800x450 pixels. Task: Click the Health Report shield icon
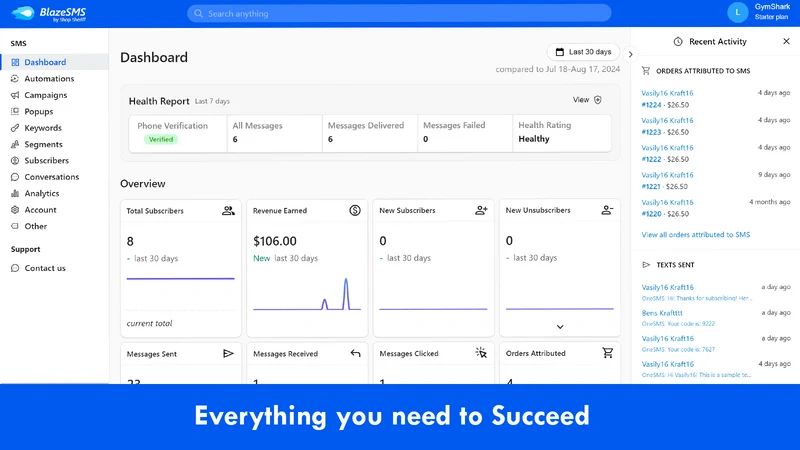click(x=598, y=100)
